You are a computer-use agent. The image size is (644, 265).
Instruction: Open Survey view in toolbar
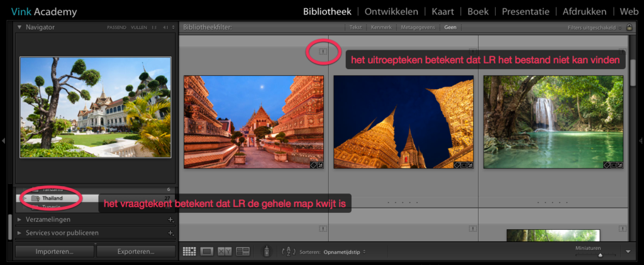coord(243,251)
